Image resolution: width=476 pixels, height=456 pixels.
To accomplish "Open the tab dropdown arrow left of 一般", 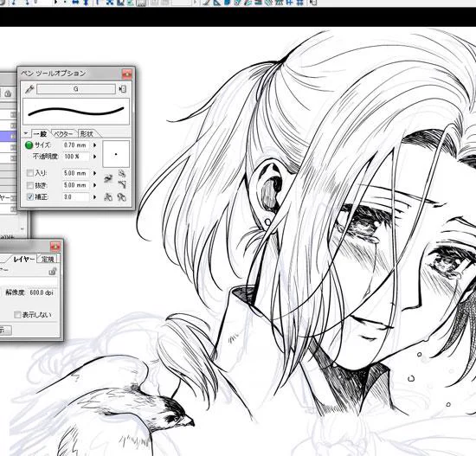I will [x=26, y=133].
